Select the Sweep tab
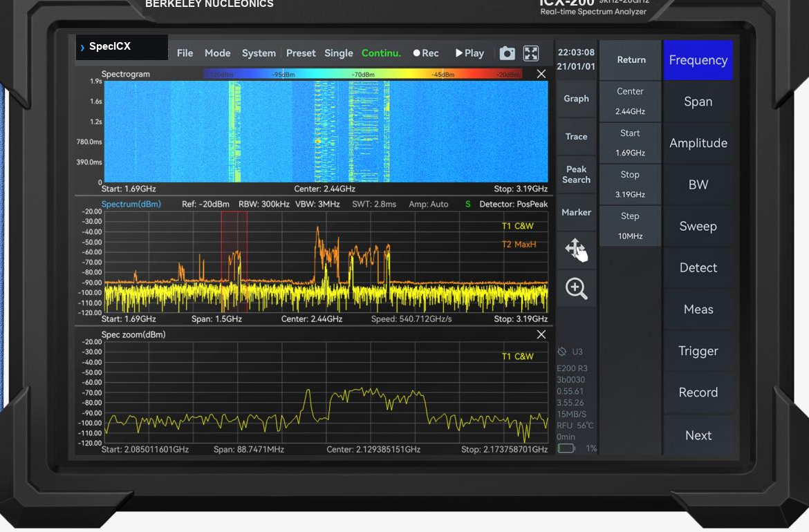Image resolution: width=809 pixels, height=532 pixels. coord(698,227)
